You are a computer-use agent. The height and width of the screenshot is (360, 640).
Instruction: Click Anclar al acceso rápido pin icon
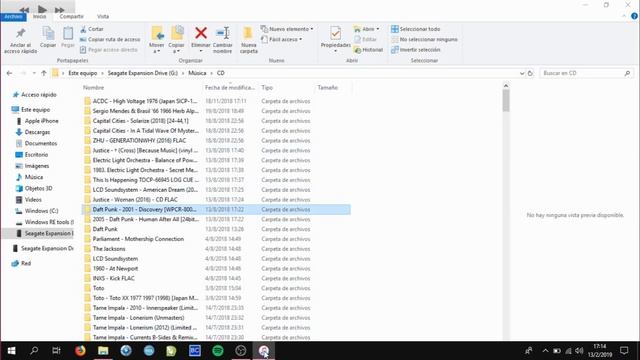20,33
